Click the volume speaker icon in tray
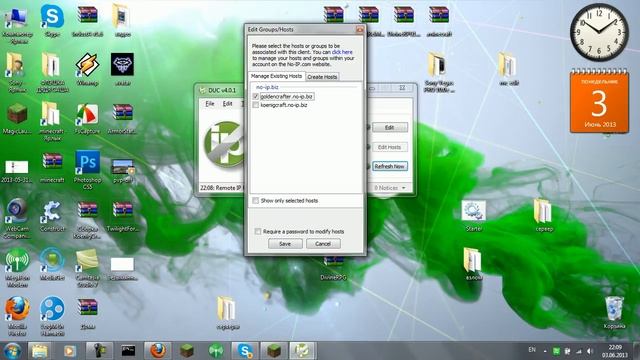The width and height of the screenshot is (640, 360). point(590,351)
